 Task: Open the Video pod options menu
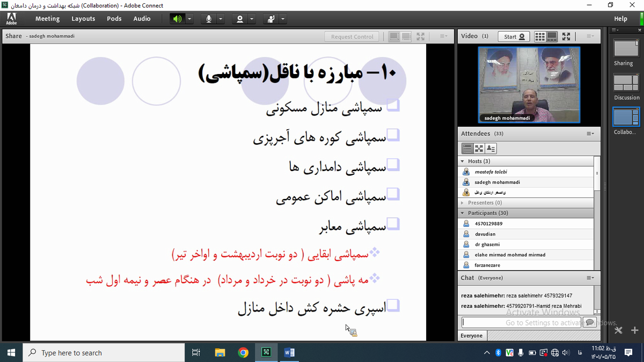coord(590,36)
